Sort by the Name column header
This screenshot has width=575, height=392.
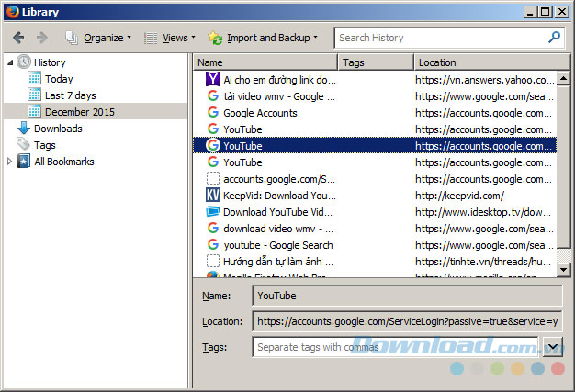pos(266,62)
